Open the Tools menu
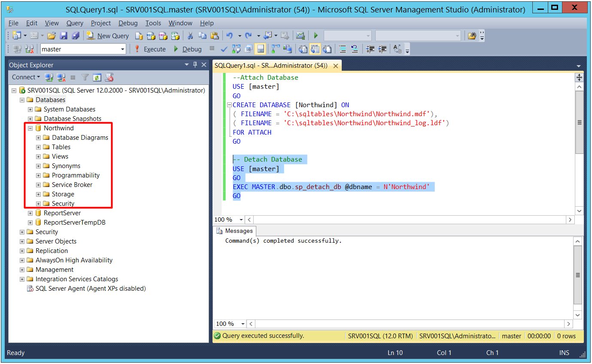Image resolution: width=592 pixels, height=364 pixels. click(153, 23)
